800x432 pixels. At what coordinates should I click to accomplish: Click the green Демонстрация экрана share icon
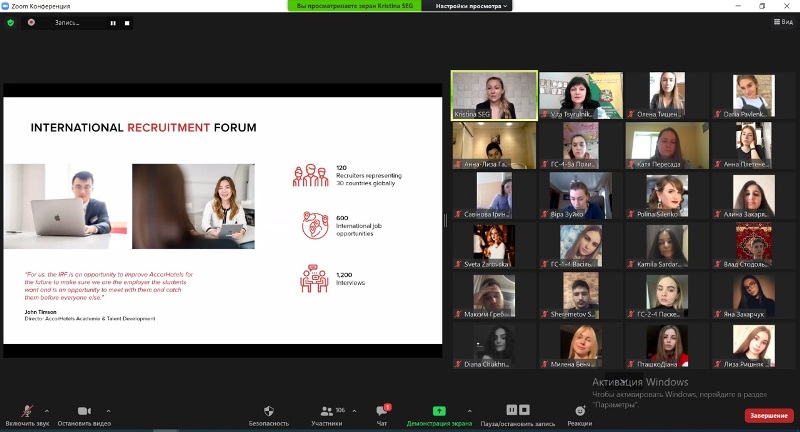(439, 411)
